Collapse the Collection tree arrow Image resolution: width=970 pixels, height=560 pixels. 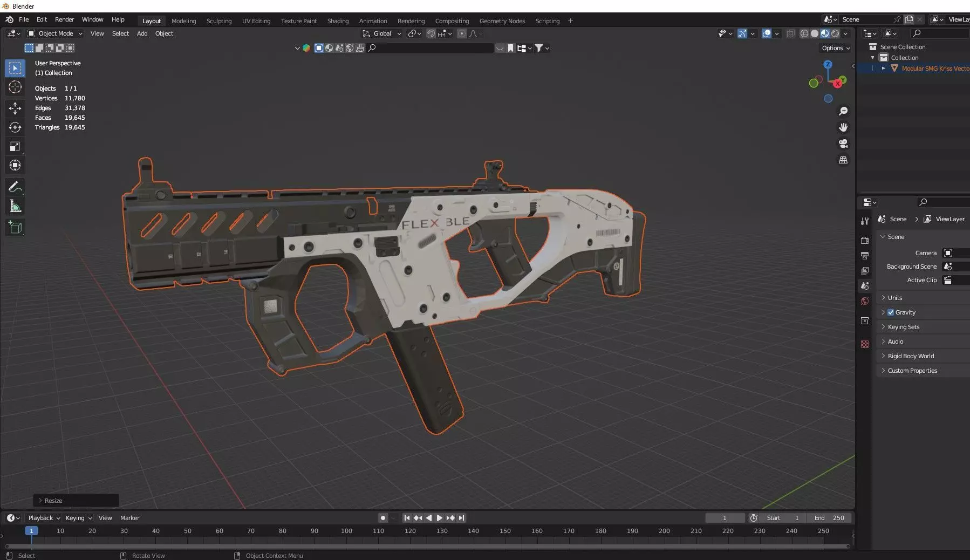[x=872, y=58]
